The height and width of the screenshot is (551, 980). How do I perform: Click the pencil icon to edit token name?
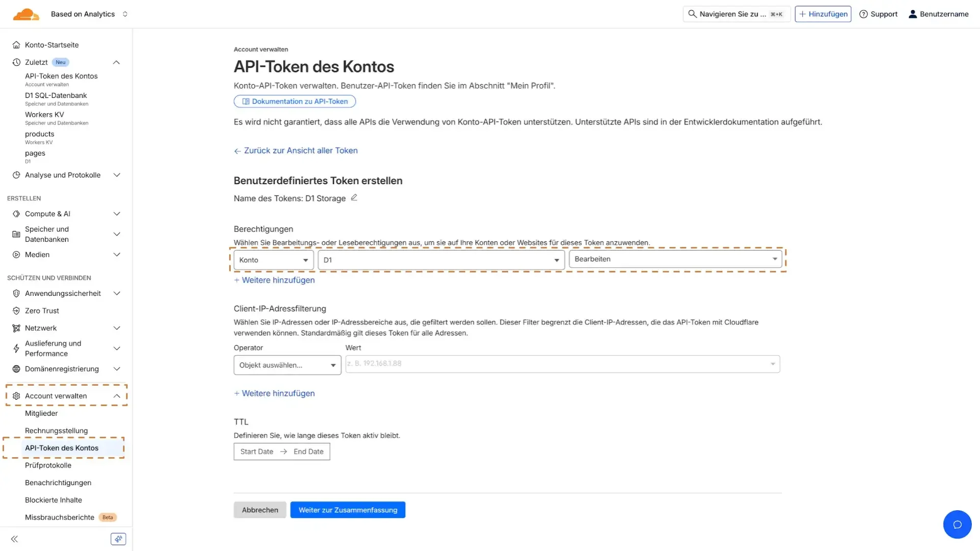(x=354, y=197)
